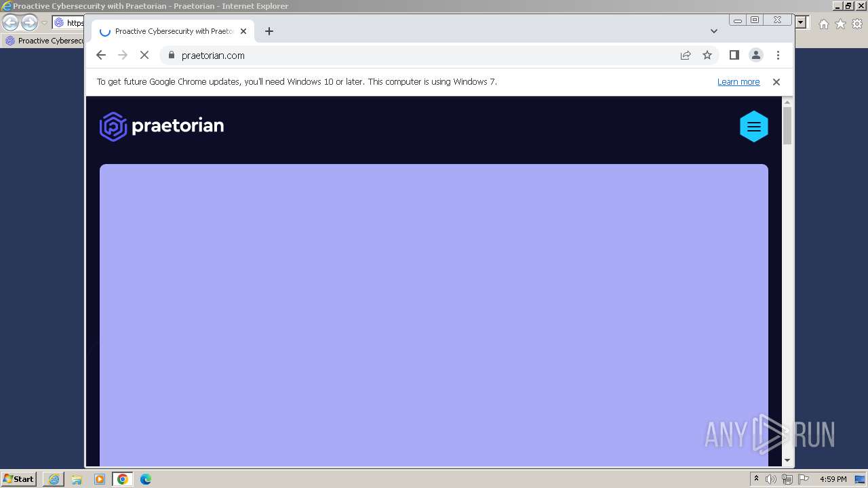Image resolution: width=868 pixels, height=488 pixels.
Task: Open the Chrome three-dot menu
Action: point(778,56)
